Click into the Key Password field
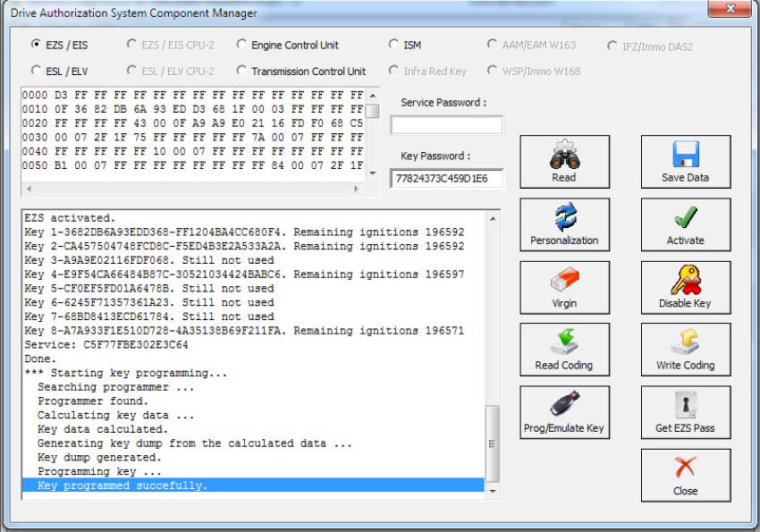Viewport: 760px width, 532px height. tap(446, 179)
